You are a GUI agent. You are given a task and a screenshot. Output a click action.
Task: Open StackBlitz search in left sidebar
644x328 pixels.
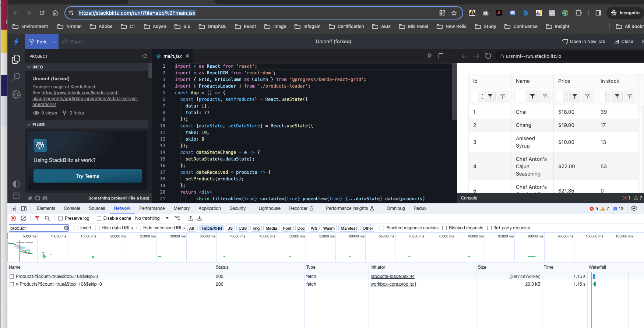pyautogui.click(x=16, y=77)
